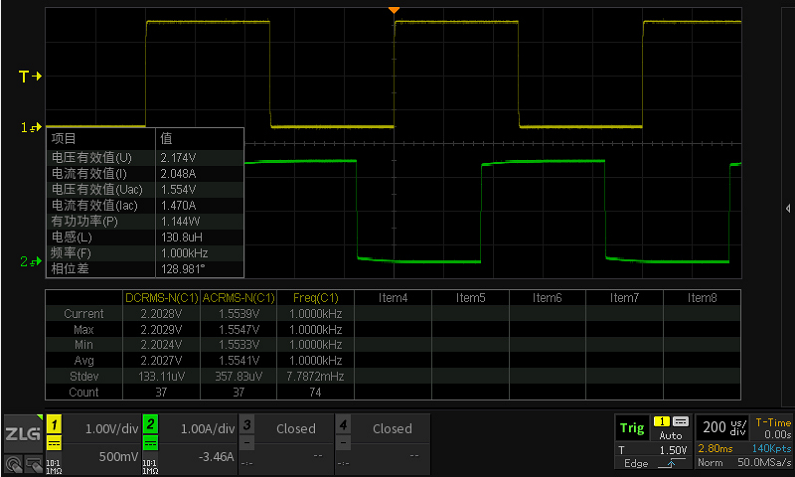Toggle channel 1 DC coupling icon

click(x=54, y=444)
